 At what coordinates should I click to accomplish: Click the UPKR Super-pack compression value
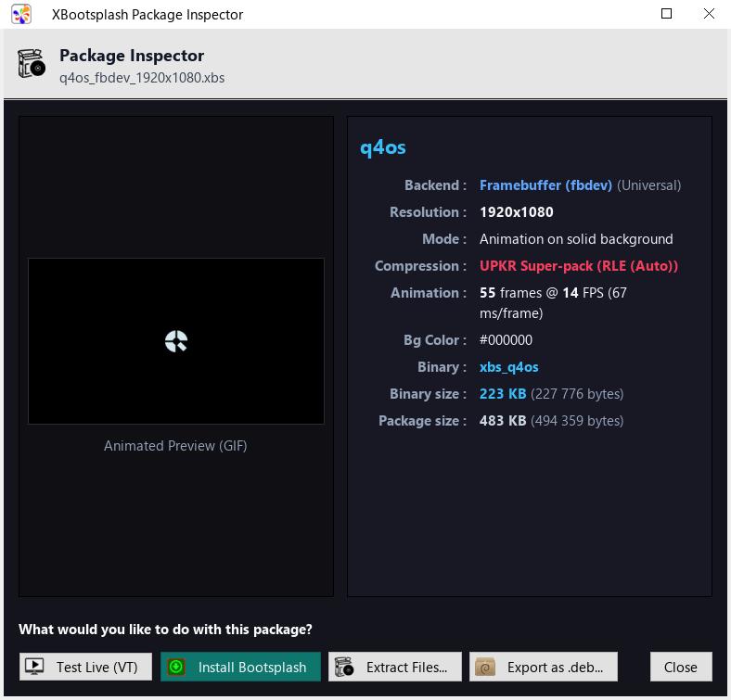click(579, 266)
